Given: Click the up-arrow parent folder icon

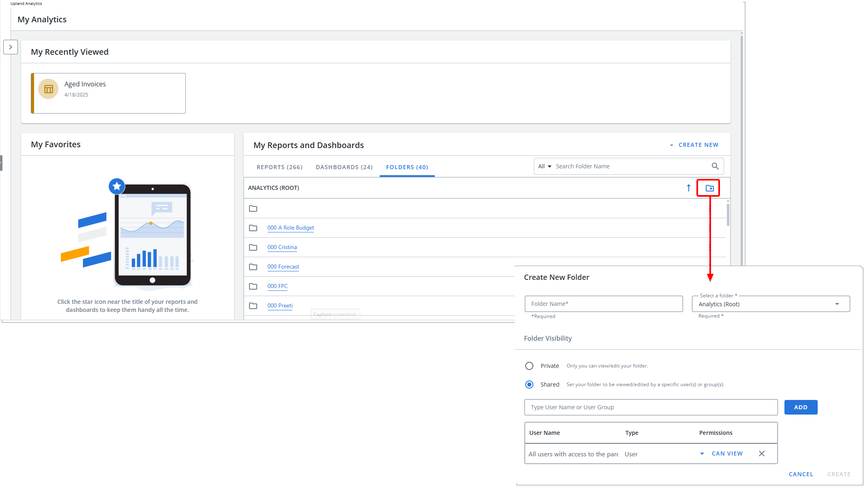Looking at the screenshot, I should (x=688, y=188).
